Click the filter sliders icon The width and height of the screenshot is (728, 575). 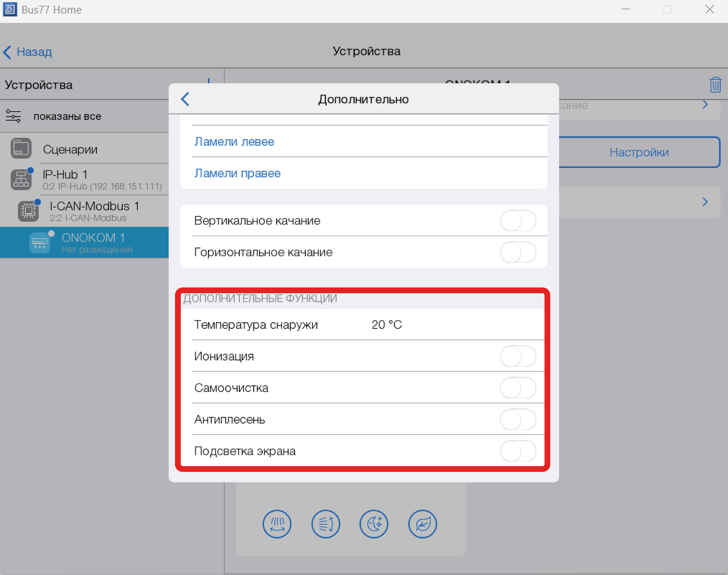(x=13, y=116)
